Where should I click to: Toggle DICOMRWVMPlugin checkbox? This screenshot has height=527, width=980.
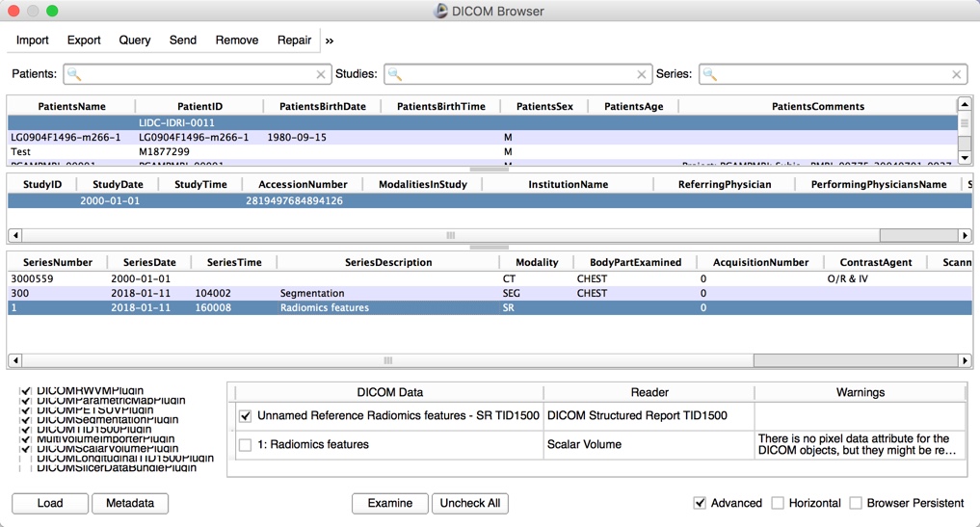[x=26, y=391]
